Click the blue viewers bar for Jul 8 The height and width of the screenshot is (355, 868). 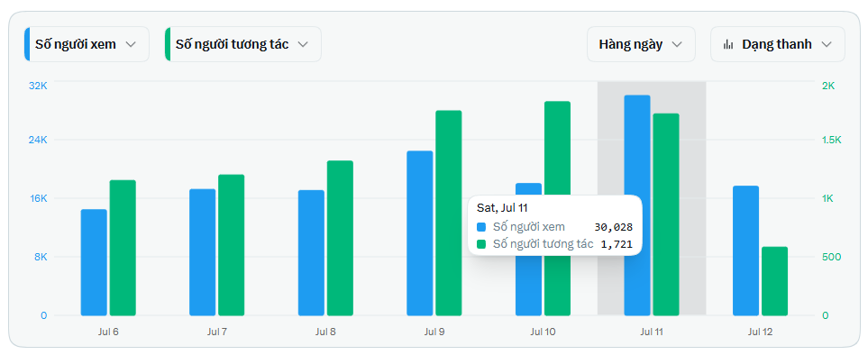tap(311, 252)
